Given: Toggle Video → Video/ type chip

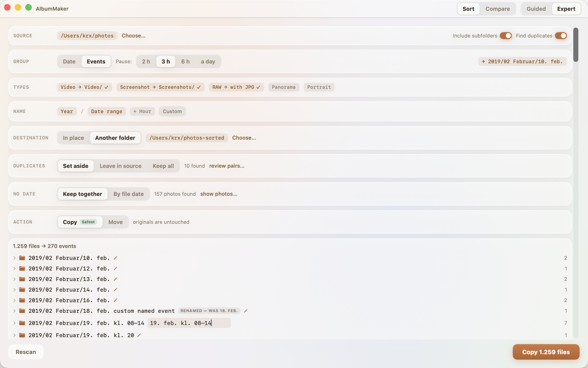Looking at the screenshot, I should (84, 87).
